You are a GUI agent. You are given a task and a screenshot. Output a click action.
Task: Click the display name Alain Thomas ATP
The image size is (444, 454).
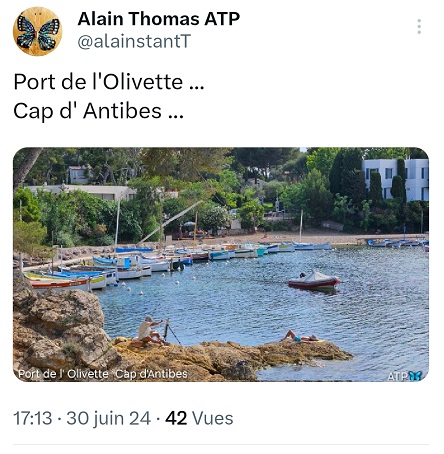tap(159, 18)
